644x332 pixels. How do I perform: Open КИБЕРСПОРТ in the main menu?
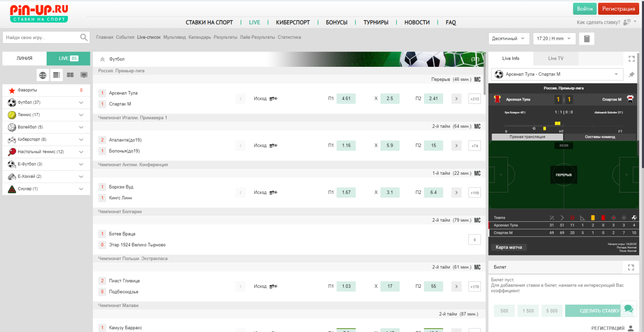[x=293, y=23]
